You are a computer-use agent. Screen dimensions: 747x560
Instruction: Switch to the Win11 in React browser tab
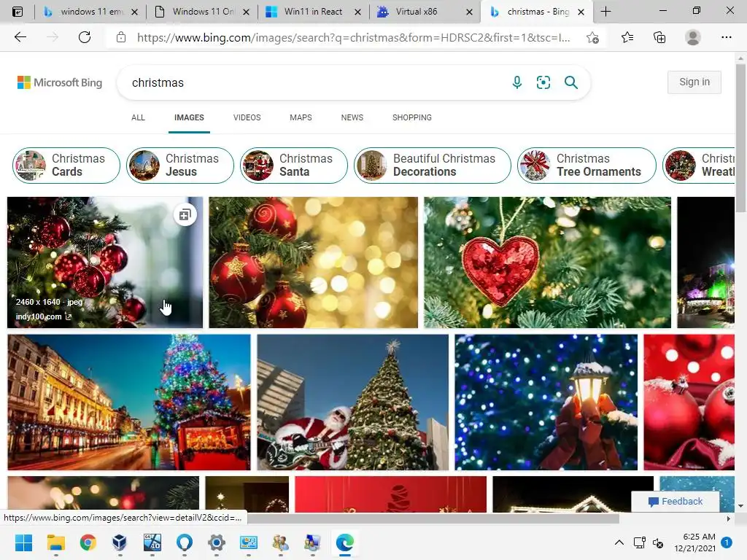click(313, 12)
